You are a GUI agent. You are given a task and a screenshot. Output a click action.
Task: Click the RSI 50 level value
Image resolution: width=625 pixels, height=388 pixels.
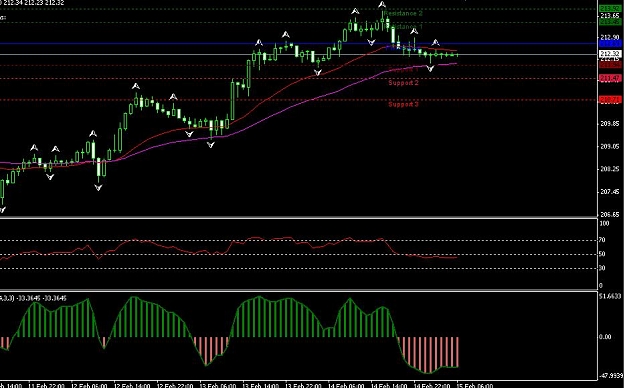602,254
